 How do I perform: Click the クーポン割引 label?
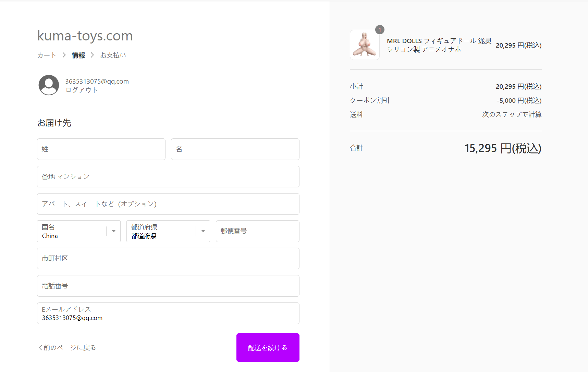[x=369, y=101]
